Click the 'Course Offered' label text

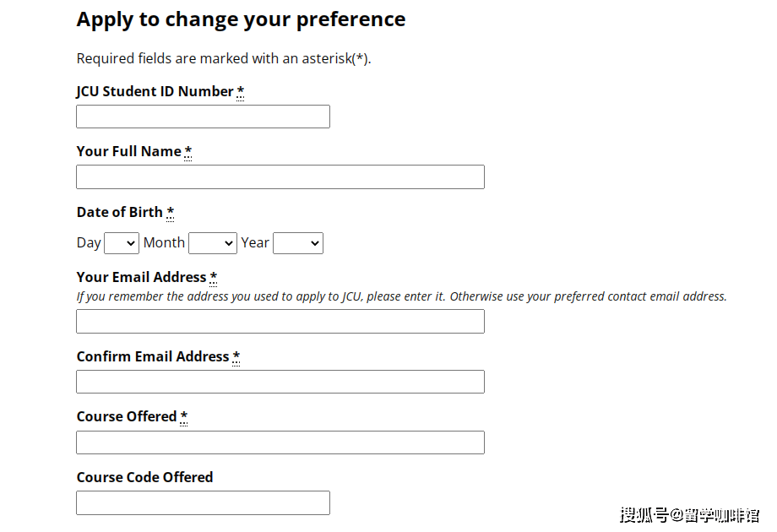coord(126,416)
